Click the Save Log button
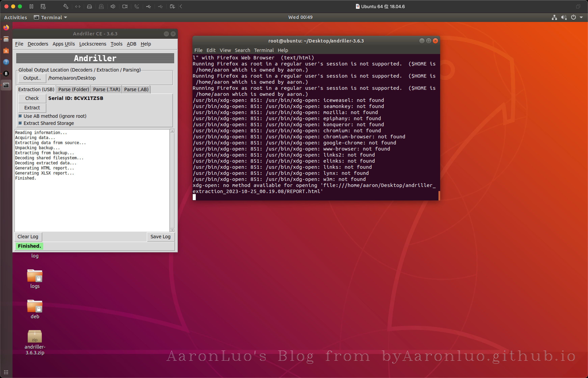Image resolution: width=588 pixels, height=378 pixels. click(160, 237)
